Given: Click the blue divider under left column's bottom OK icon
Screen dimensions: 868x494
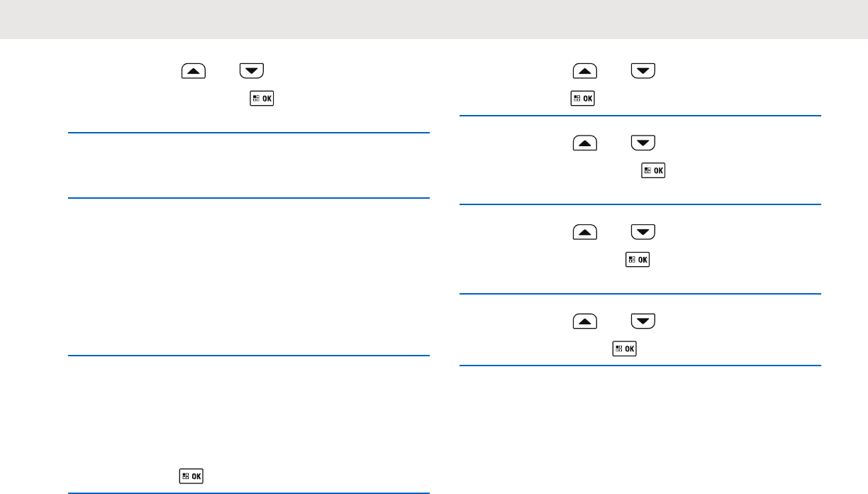Looking at the screenshot, I should click(x=249, y=493).
